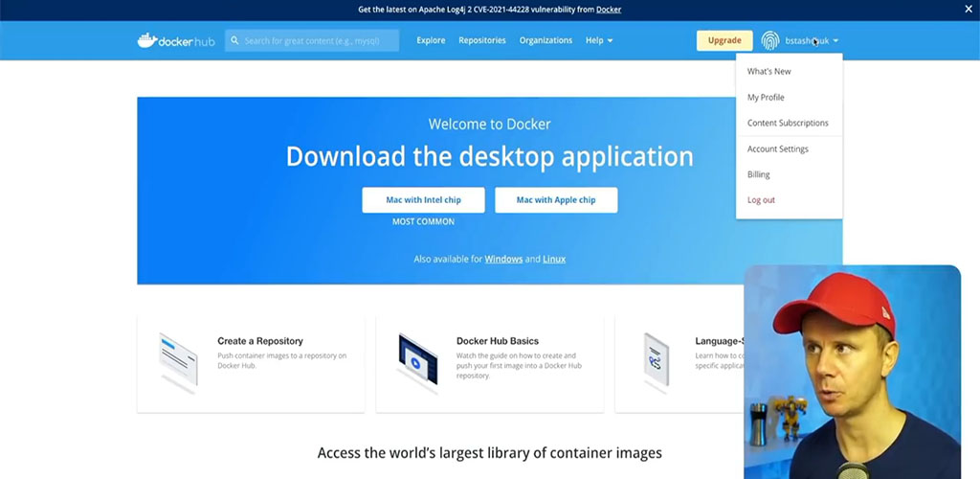Screen dimensions: 980x479
Task: Click the Language-Specific guide card icon
Action: coord(656,363)
